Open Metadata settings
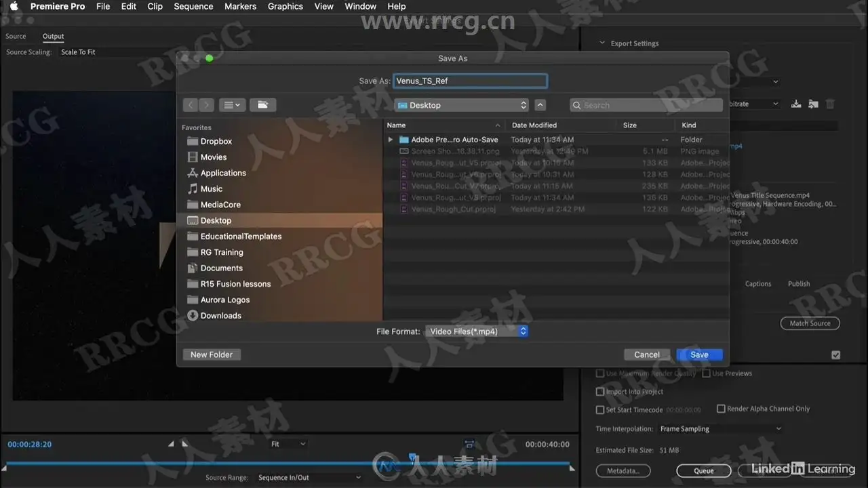The image size is (868, 488). click(623, 470)
